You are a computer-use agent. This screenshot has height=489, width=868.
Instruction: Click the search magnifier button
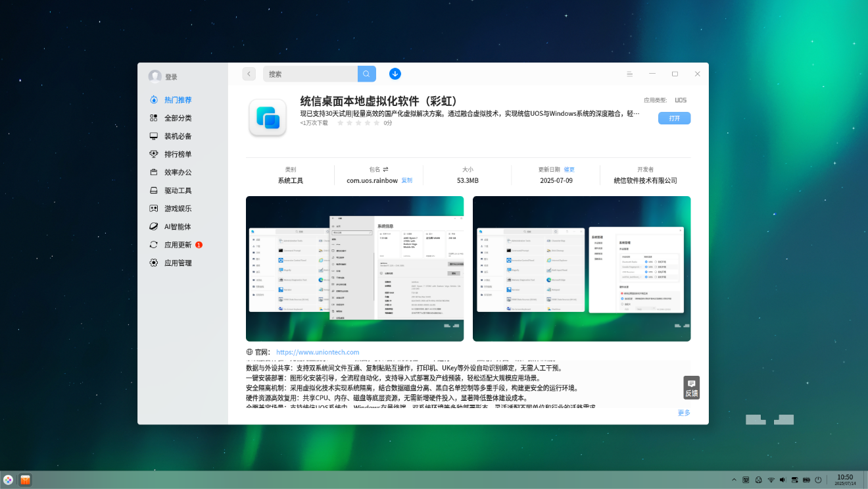point(366,74)
